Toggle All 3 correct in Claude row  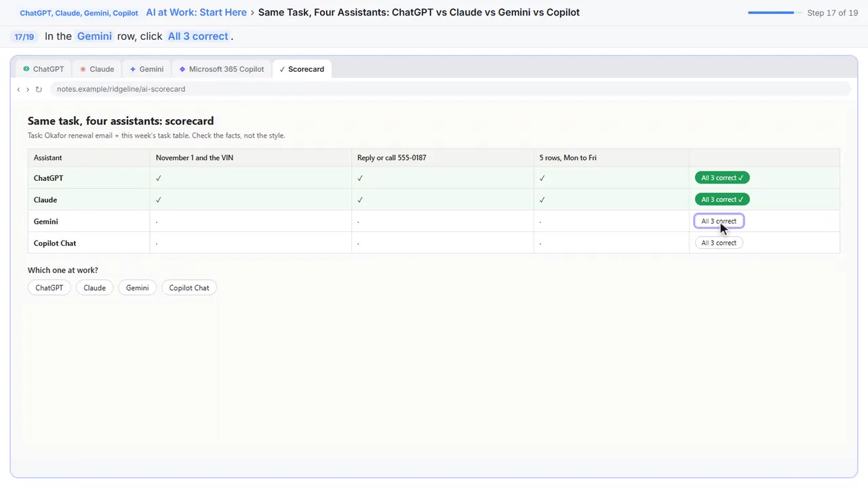coord(722,200)
